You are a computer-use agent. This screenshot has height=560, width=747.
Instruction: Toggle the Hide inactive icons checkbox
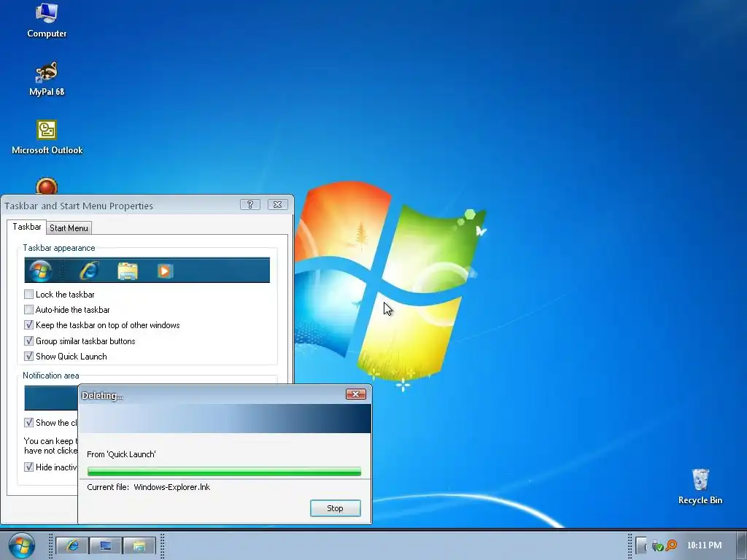point(29,467)
